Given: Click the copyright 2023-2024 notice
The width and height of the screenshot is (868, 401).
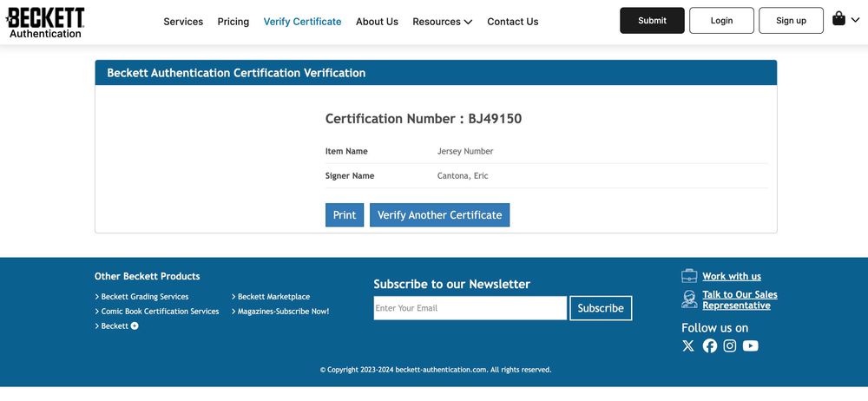Looking at the screenshot, I should pos(436,370).
